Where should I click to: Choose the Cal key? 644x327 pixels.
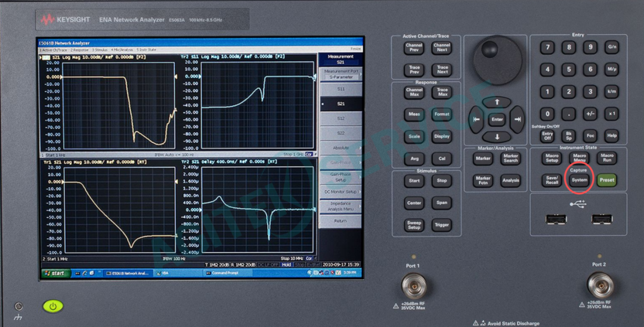[x=442, y=158]
